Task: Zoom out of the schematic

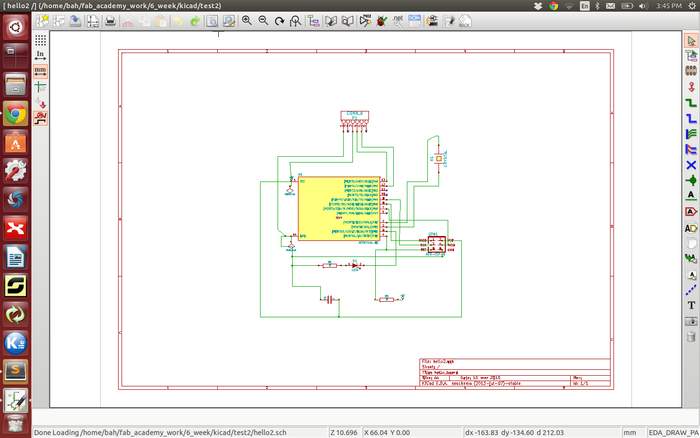Action: [263, 21]
